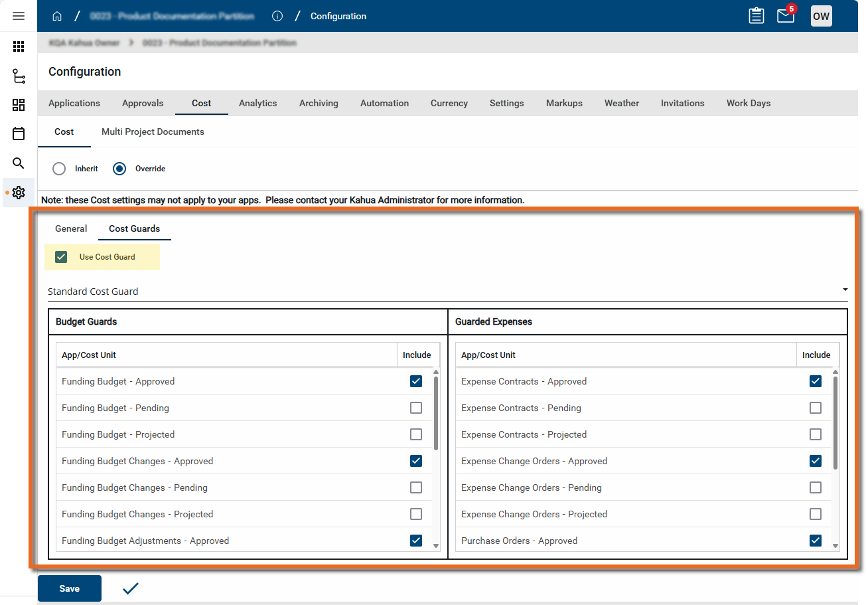Click the search magnifier icon
The image size is (868, 605).
(x=19, y=163)
